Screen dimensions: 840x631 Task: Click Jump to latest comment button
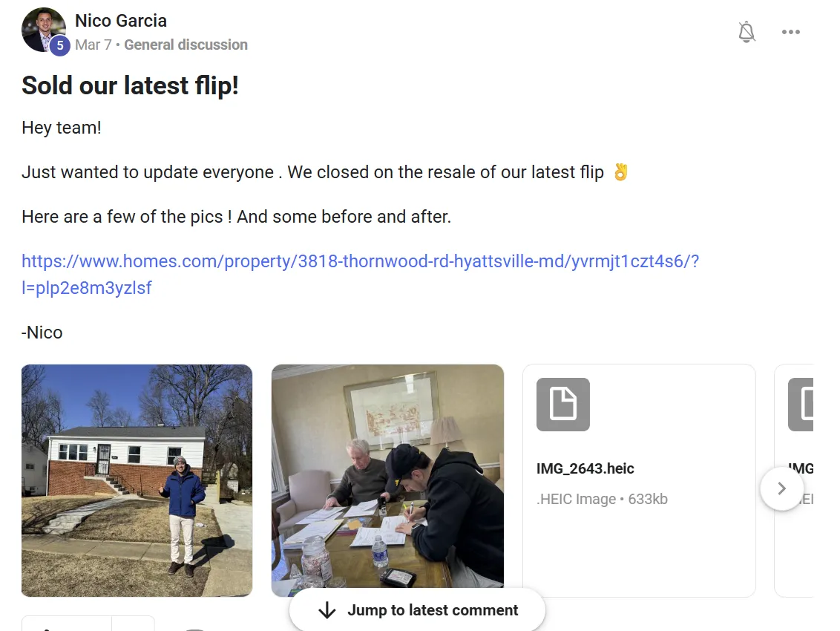pos(417,610)
